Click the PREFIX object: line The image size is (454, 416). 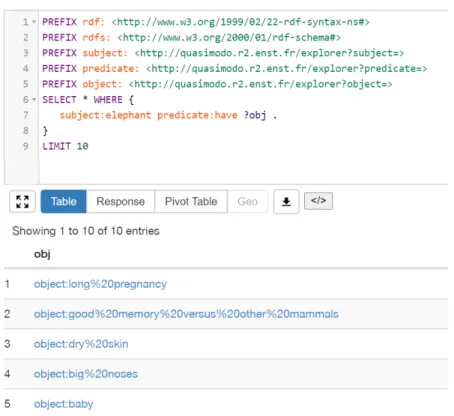[217, 84]
